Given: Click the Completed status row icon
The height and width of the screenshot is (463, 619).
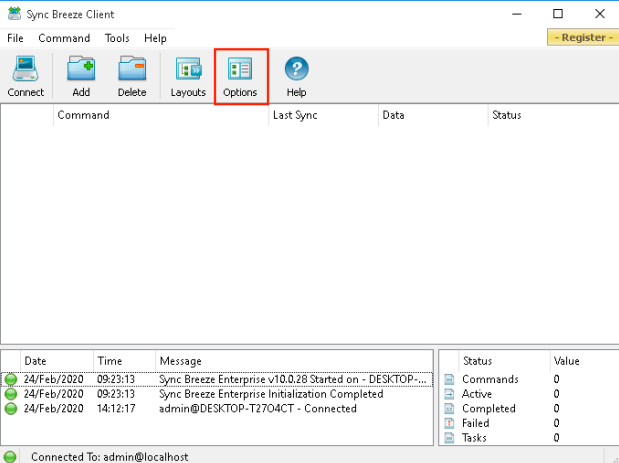Looking at the screenshot, I should point(449,409).
